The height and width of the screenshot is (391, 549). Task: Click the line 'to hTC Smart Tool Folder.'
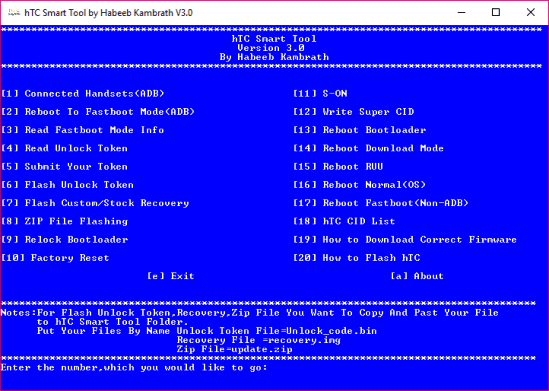click(x=112, y=322)
